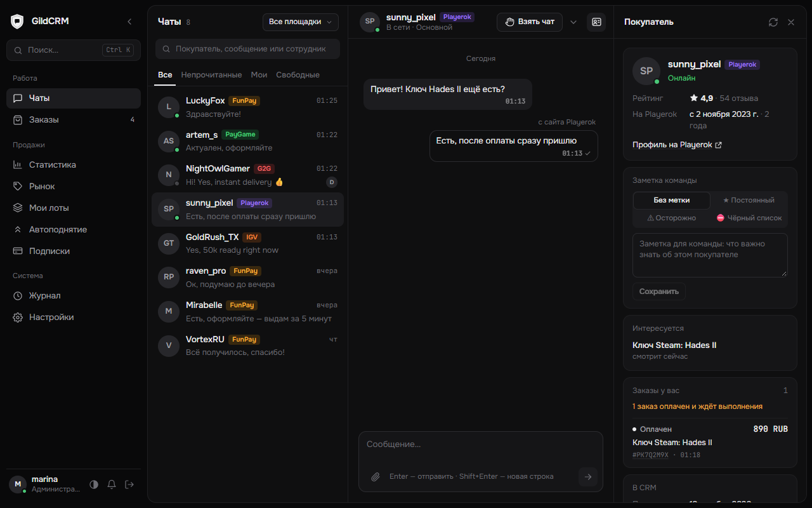
Task: Open the notifications bell
Action: (112, 485)
